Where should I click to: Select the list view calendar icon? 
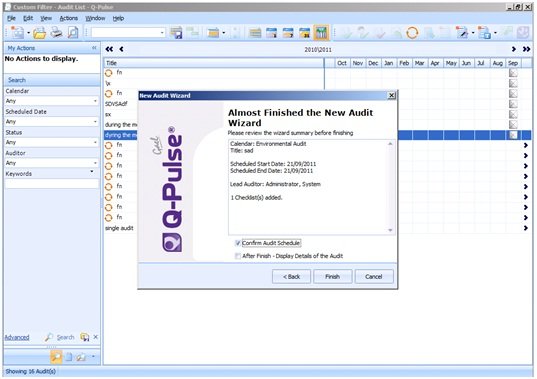(255, 33)
